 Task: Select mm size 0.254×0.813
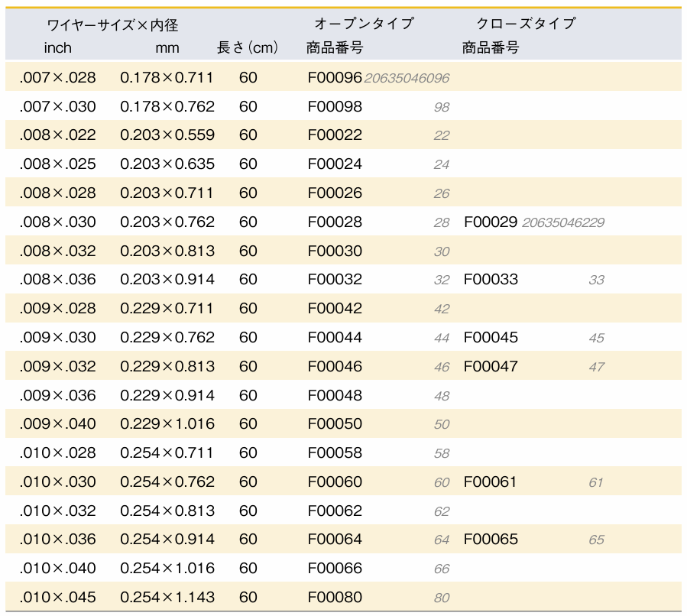pyautogui.click(x=167, y=511)
